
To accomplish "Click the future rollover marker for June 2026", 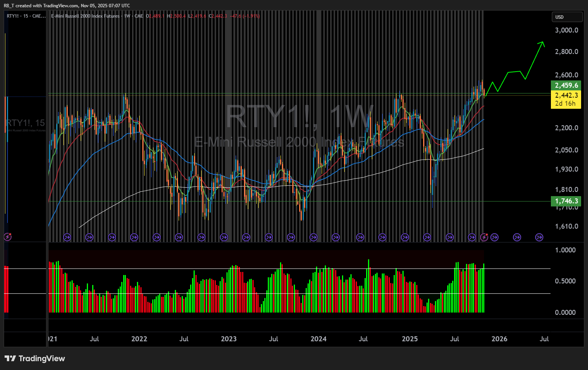I will click(x=539, y=237).
